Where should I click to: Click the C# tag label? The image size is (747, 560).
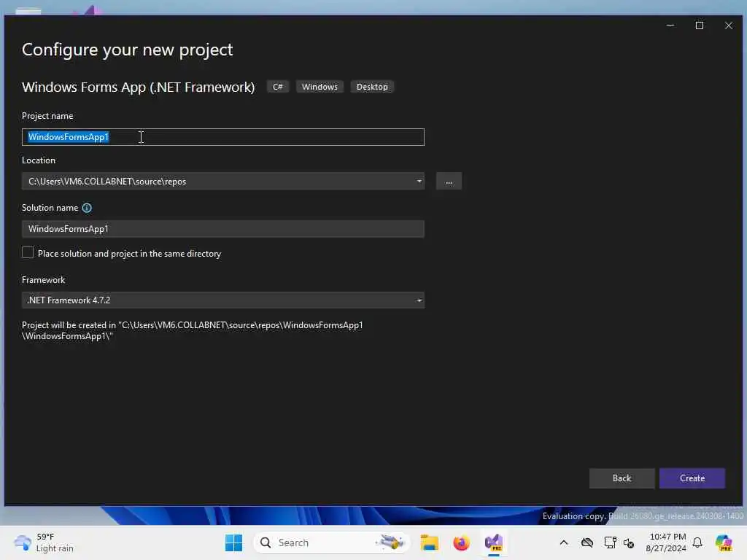coord(278,87)
